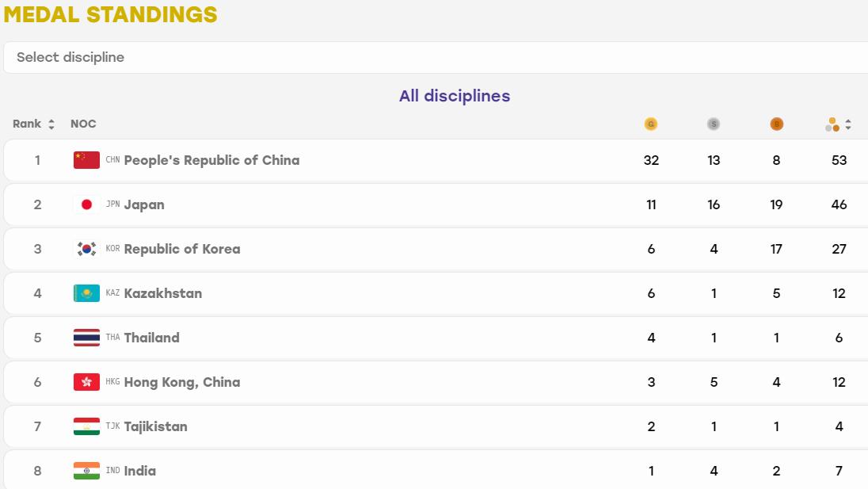Click the Kazakhstan flag icon
868x489 pixels.
pyautogui.click(x=86, y=293)
